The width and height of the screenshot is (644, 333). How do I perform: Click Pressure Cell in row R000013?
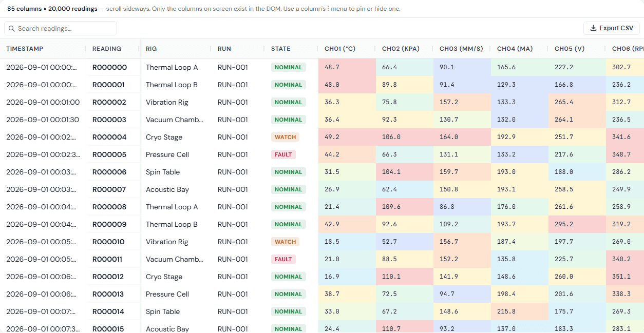167,294
